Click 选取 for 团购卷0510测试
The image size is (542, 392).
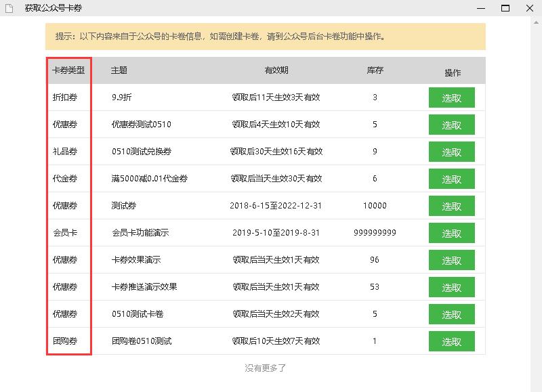click(x=451, y=341)
